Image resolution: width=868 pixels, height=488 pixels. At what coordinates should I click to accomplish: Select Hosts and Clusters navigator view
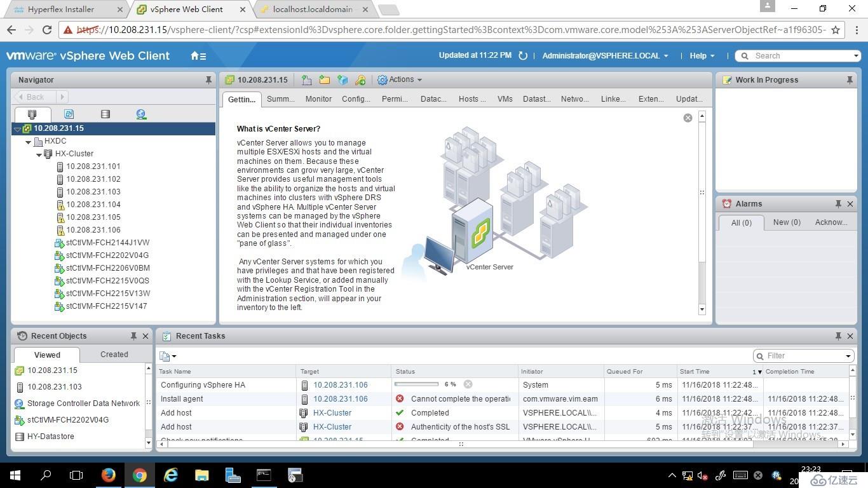[32, 114]
